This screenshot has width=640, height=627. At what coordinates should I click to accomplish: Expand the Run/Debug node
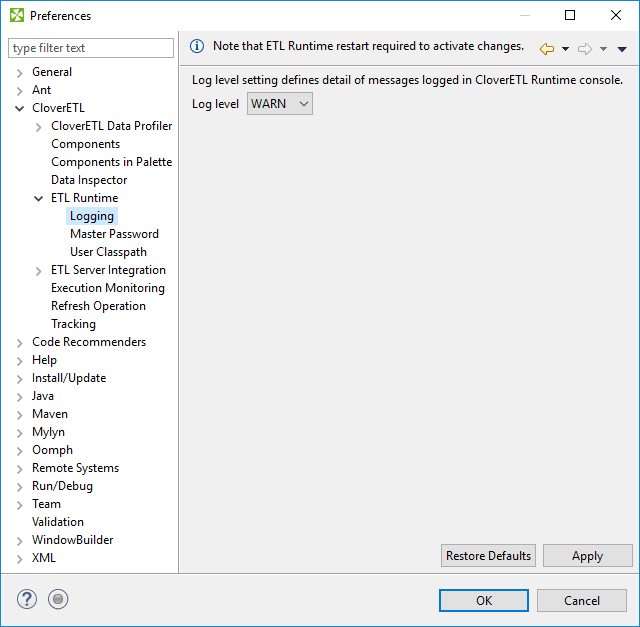tap(20, 487)
